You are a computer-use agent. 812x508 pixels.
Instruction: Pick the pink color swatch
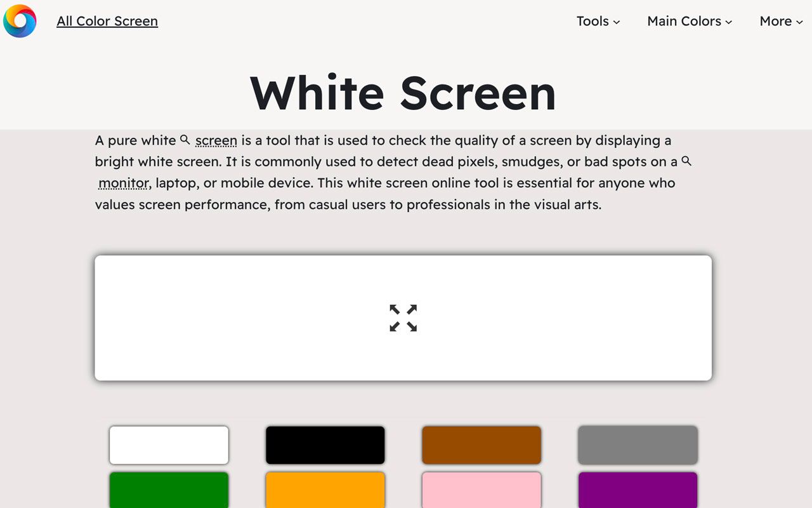coord(481,490)
